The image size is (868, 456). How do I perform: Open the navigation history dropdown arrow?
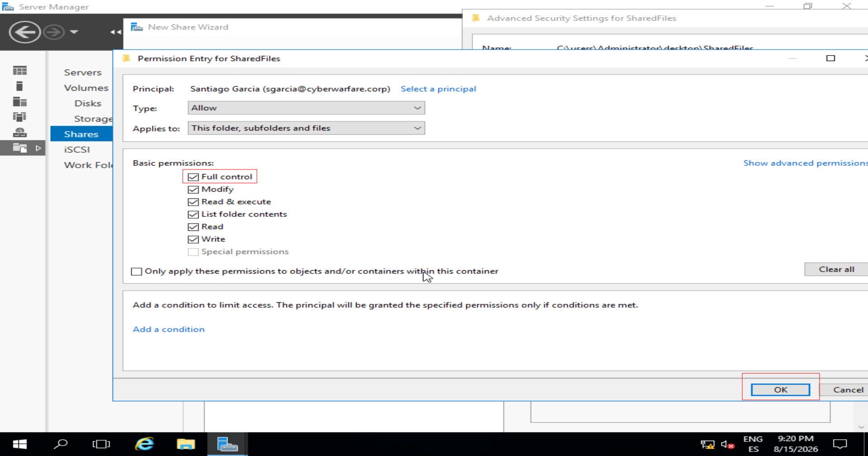pyautogui.click(x=74, y=32)
